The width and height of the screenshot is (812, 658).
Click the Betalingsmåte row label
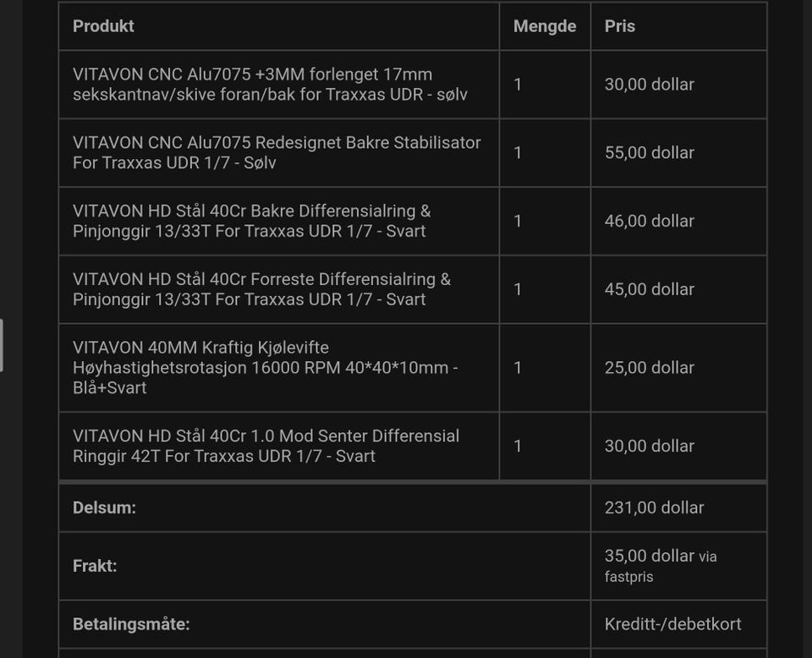click(x=131, y=624)
